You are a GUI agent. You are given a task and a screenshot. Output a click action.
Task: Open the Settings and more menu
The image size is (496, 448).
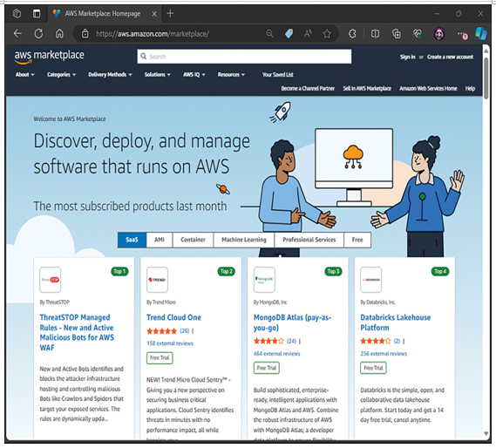pyautogui.click(x=461, y=34)
